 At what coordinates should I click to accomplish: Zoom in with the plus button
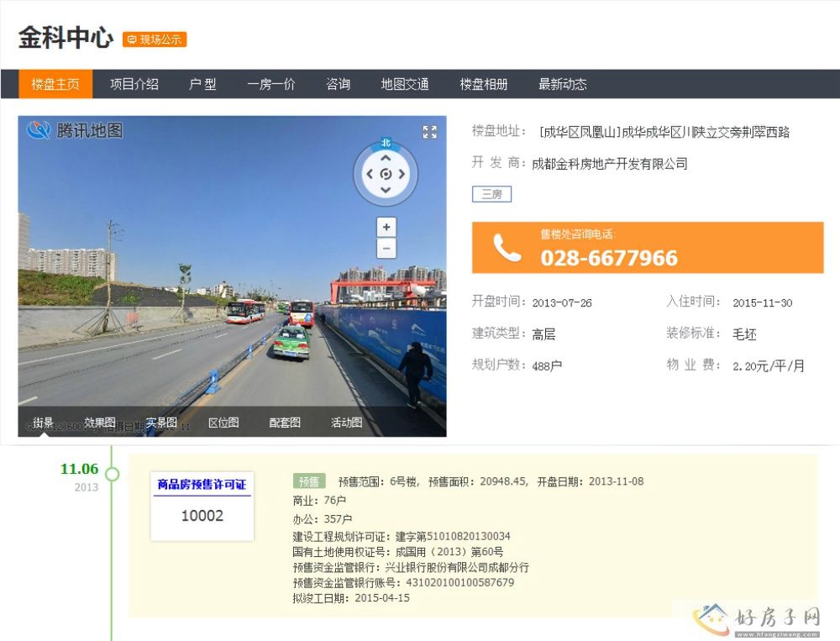click(x=386, y=227)
